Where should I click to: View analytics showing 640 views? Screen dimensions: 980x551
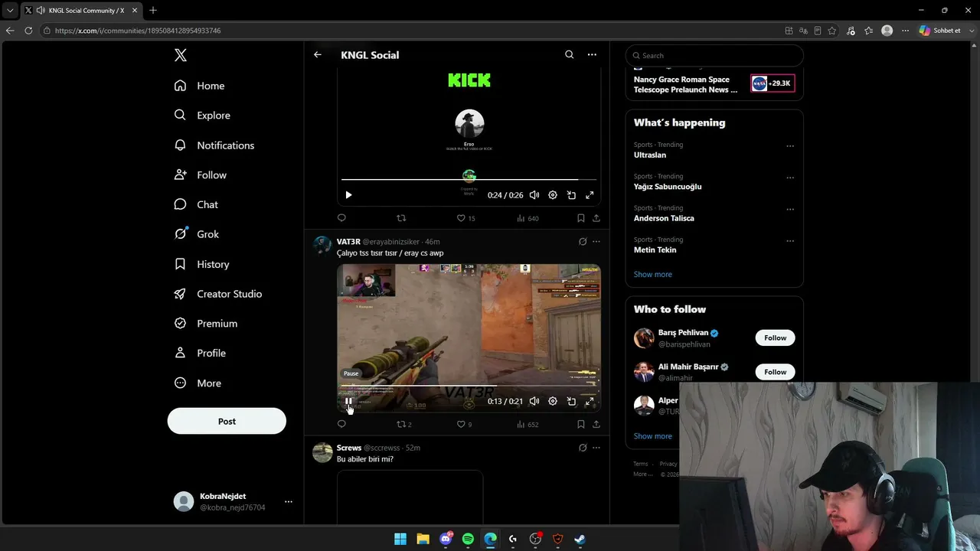528,218
